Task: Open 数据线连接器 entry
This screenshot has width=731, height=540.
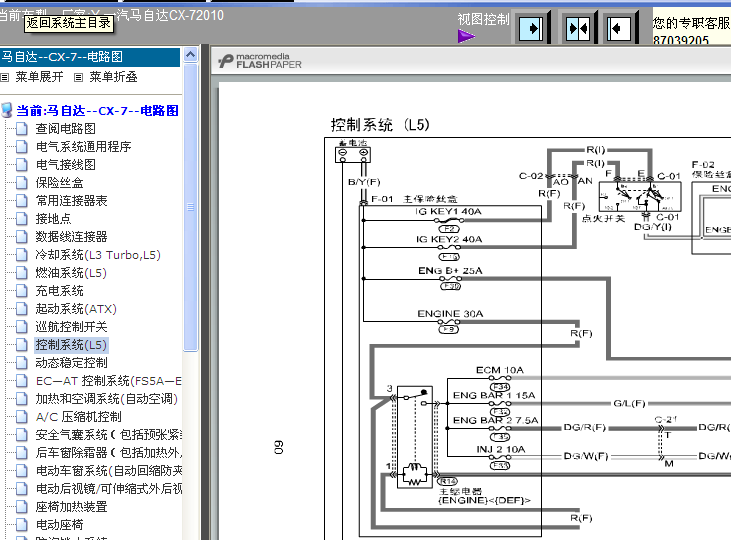Action: 71,237
